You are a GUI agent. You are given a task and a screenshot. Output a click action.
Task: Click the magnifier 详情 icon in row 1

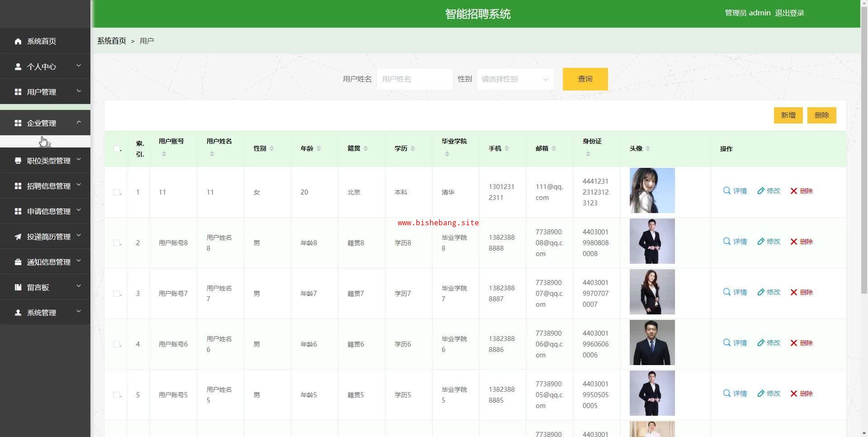(726, 190)
